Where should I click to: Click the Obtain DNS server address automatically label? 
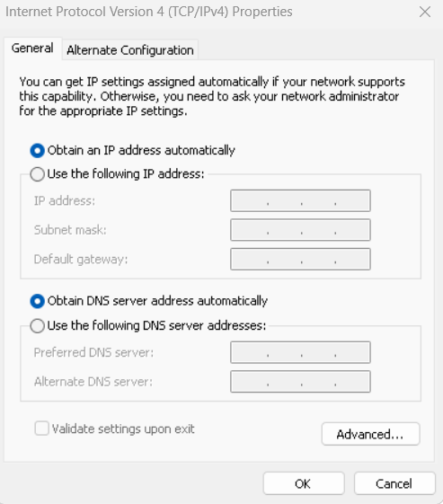157,301
